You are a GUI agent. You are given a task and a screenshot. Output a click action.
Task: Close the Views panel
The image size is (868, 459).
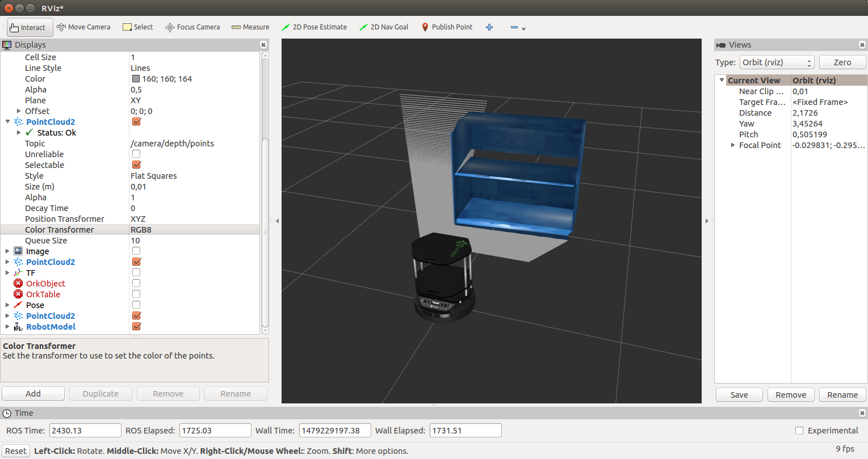tap(862, 45)
